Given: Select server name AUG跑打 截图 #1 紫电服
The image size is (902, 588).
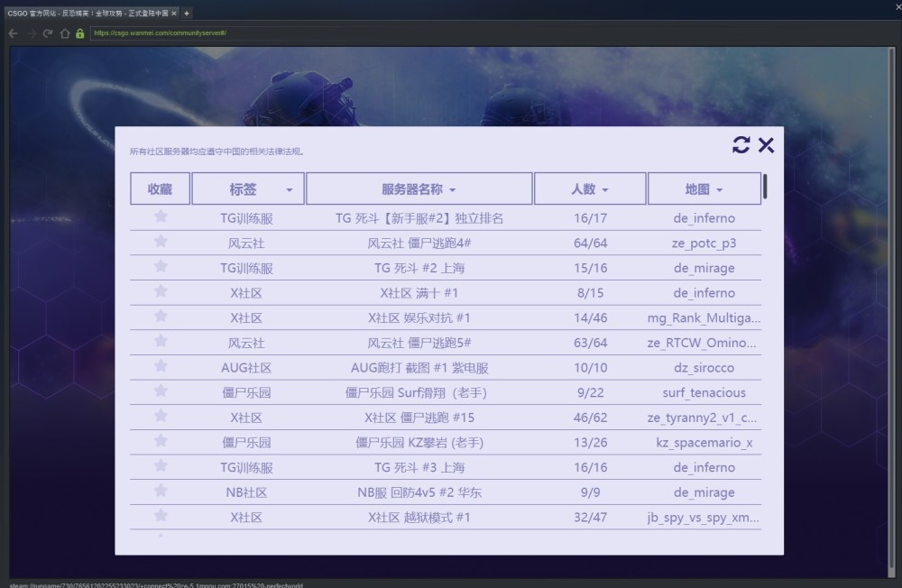Looking at the screenshot, I should tap(419, 368).
